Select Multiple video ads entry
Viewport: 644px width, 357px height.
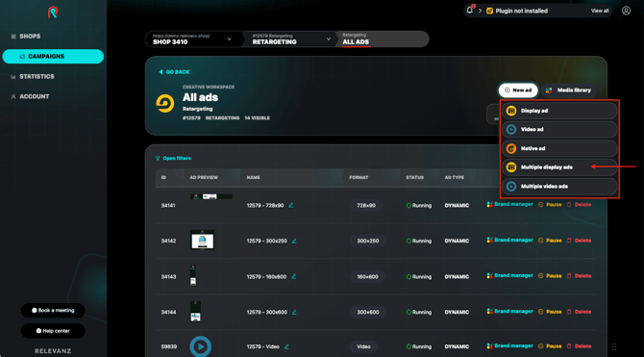click(559, 187)
